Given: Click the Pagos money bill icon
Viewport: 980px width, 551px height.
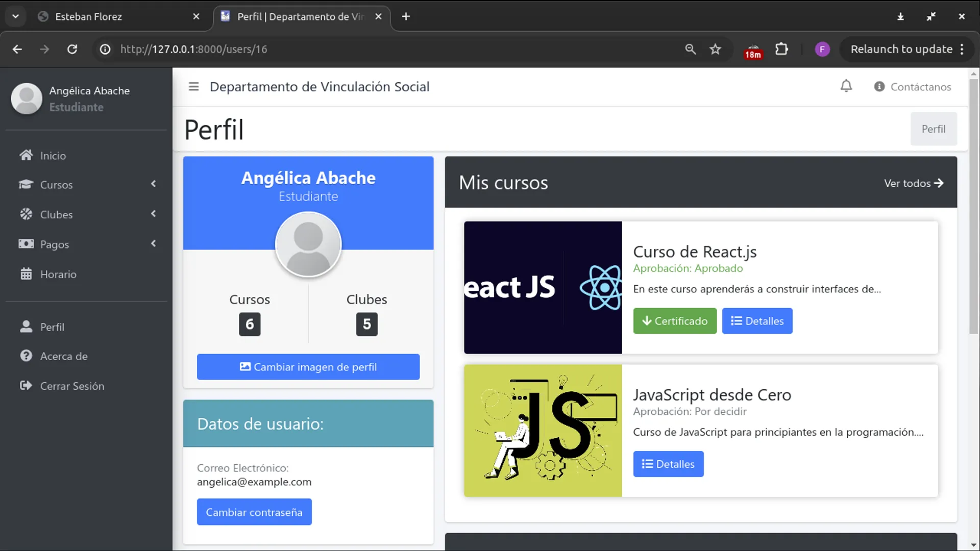Looking at the screenshot, I should point(26,244).
